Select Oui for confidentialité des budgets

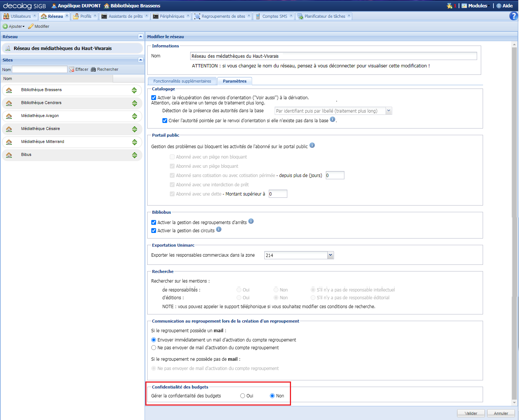(243, 396)
